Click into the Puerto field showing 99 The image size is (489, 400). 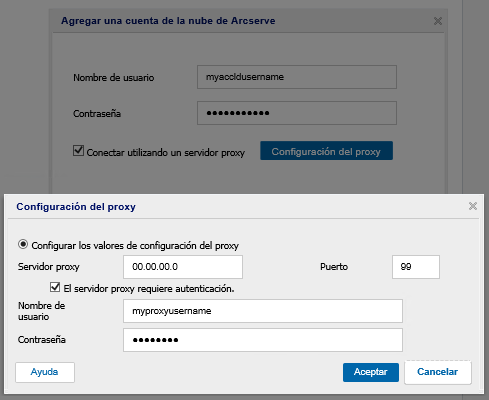[x=416, y=267]
